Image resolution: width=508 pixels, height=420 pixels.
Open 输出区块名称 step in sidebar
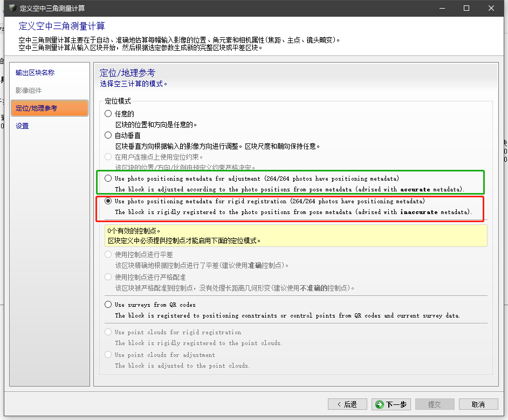click(35, 73)
